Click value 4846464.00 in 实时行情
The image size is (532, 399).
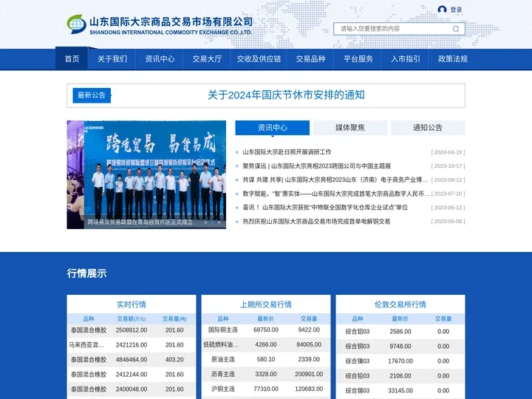(132, 360)
